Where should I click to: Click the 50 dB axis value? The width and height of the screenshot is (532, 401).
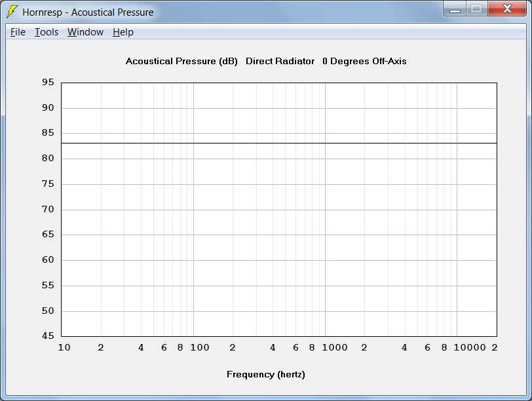pyautogui.click(x=48, y=311)
